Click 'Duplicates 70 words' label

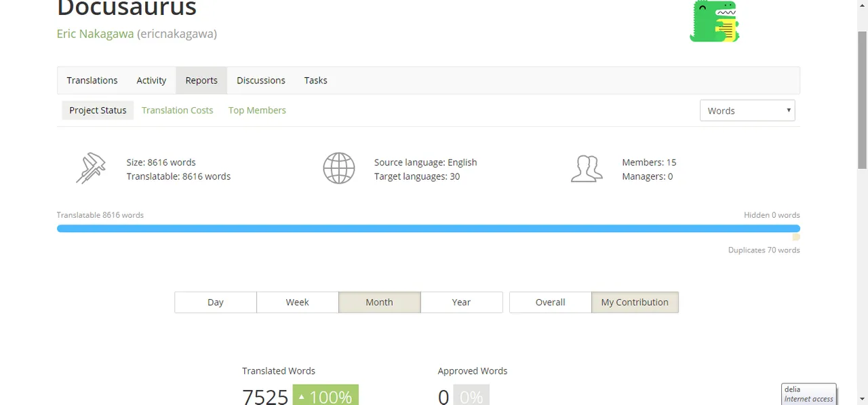pos(764,250)
